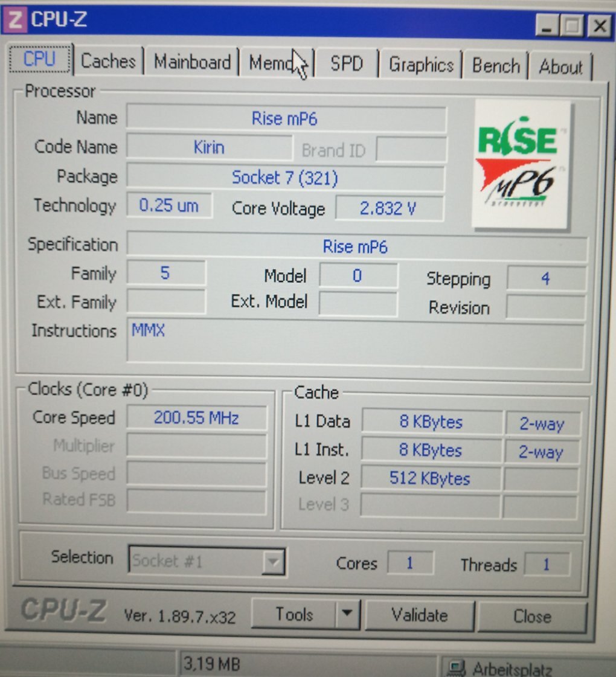Click the empty Ext. Model field

point(358,304)
